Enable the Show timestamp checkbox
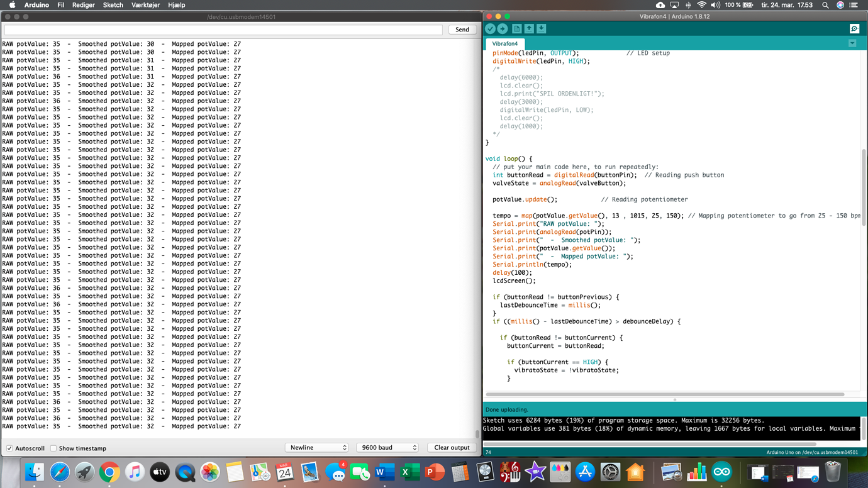 tap(53, 448)
